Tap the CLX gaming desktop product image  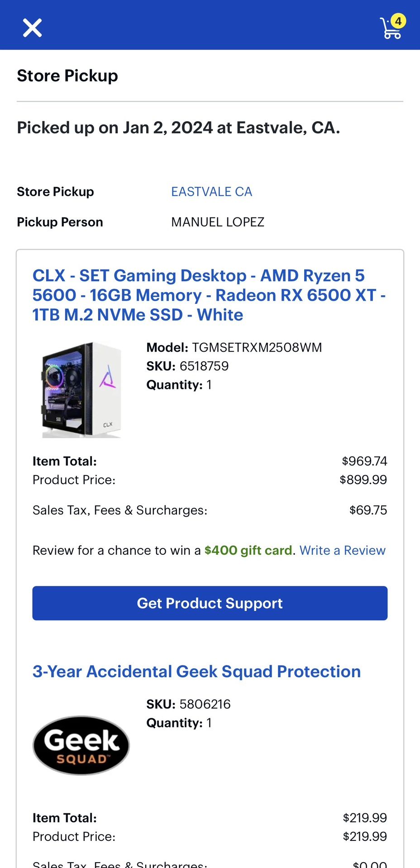pyautogui.click(x=82, y=390)
